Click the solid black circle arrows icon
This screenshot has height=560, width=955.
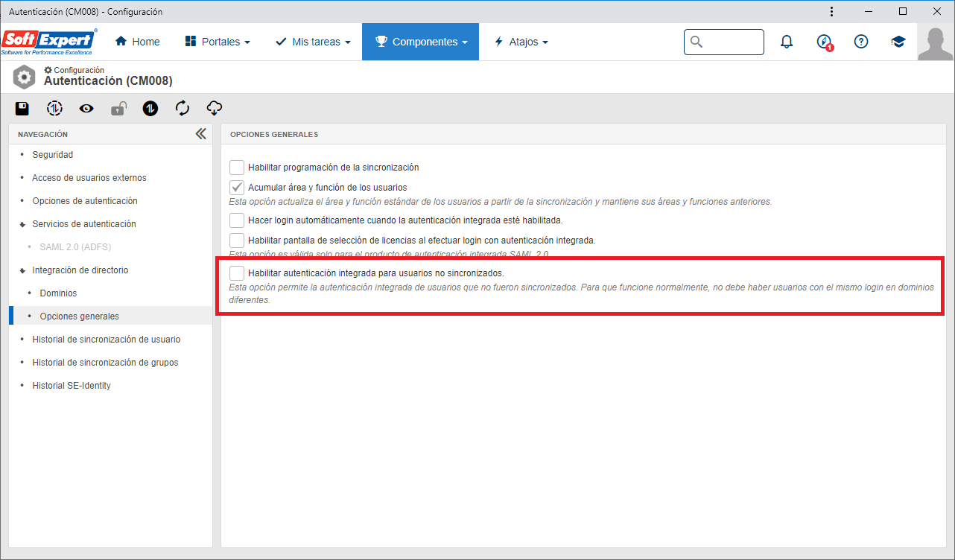[150, 109]
